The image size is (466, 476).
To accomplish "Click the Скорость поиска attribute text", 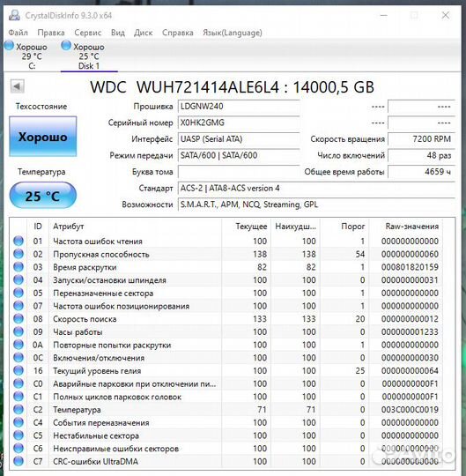I will coord(85,319).
